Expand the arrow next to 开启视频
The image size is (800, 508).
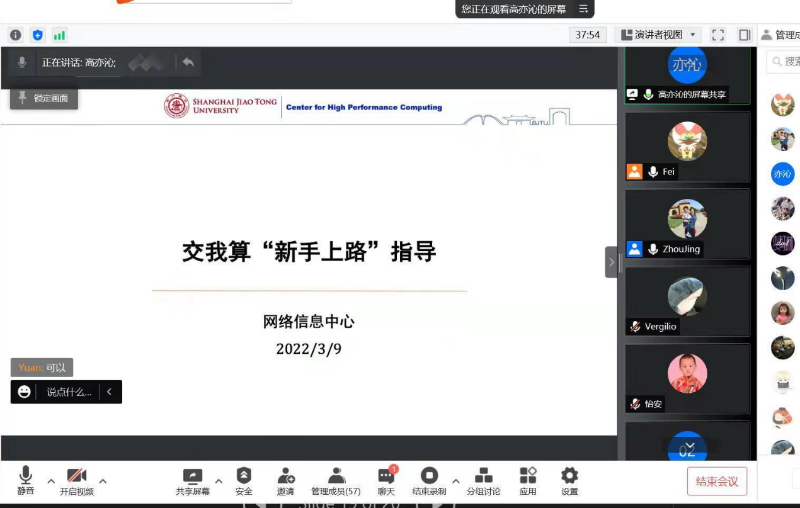point(103,481)
